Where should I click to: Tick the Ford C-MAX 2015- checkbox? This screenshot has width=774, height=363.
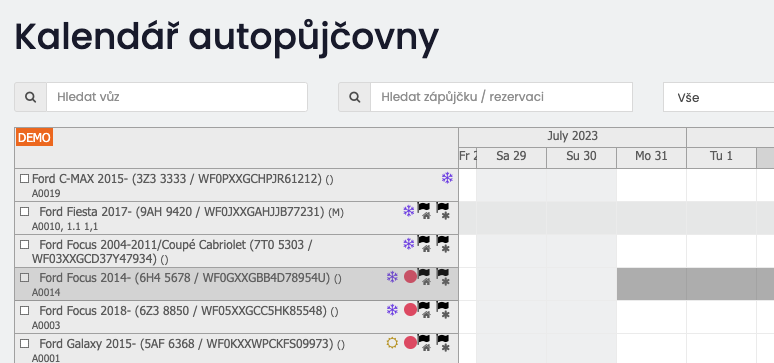(24, 178)
